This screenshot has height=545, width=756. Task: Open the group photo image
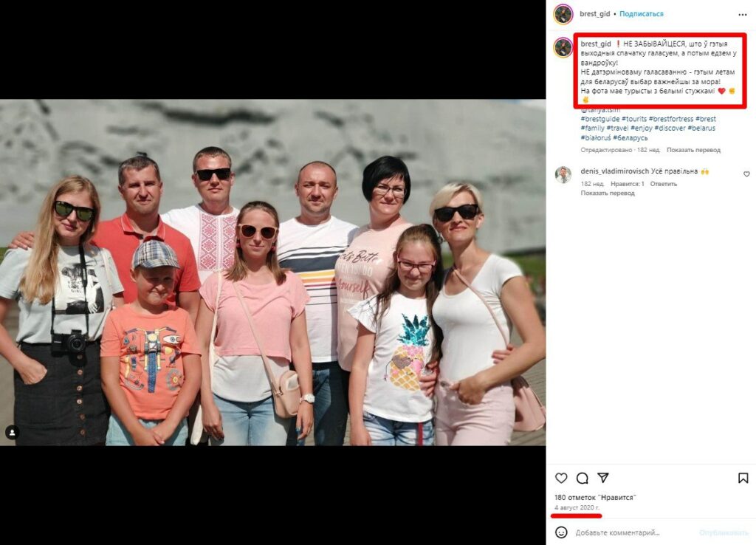click(x=273, y=272)
